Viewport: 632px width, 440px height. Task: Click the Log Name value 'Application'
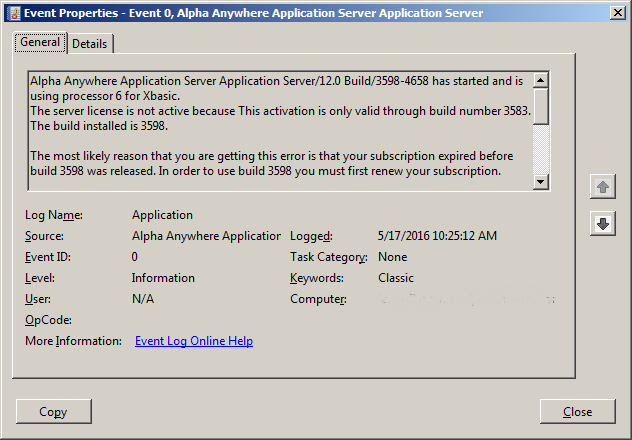(x=162, y=215)
